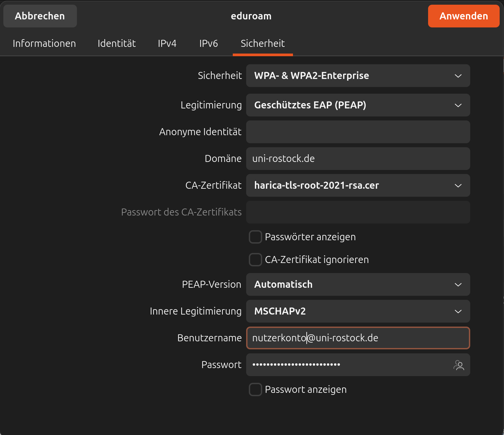Screen dimensions: 504x435
Task: Click into the Domäne field
Action: [358, 159]
